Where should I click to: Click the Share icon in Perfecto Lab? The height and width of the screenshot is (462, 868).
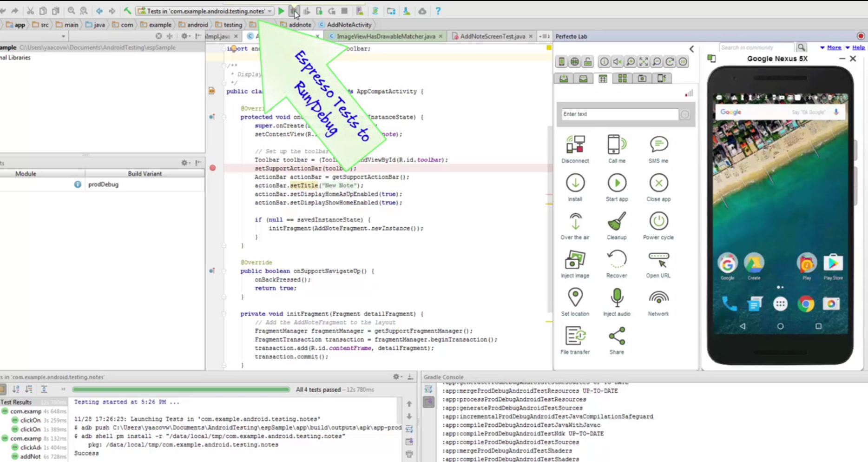click(617, 336)
